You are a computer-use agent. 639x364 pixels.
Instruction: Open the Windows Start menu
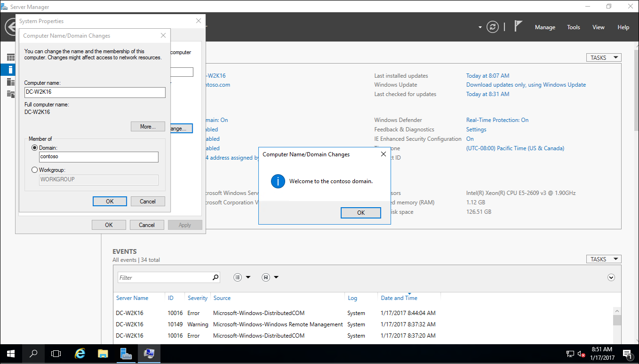(x=11, y=353)
